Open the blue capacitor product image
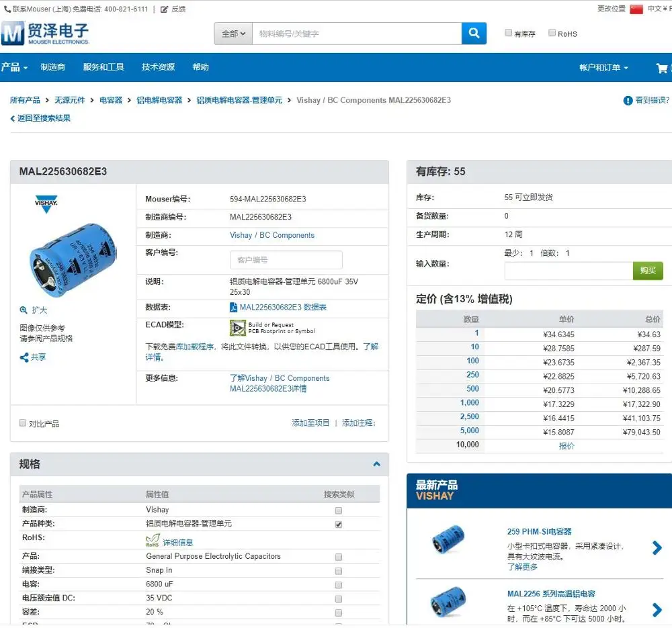 coord(73,260)
